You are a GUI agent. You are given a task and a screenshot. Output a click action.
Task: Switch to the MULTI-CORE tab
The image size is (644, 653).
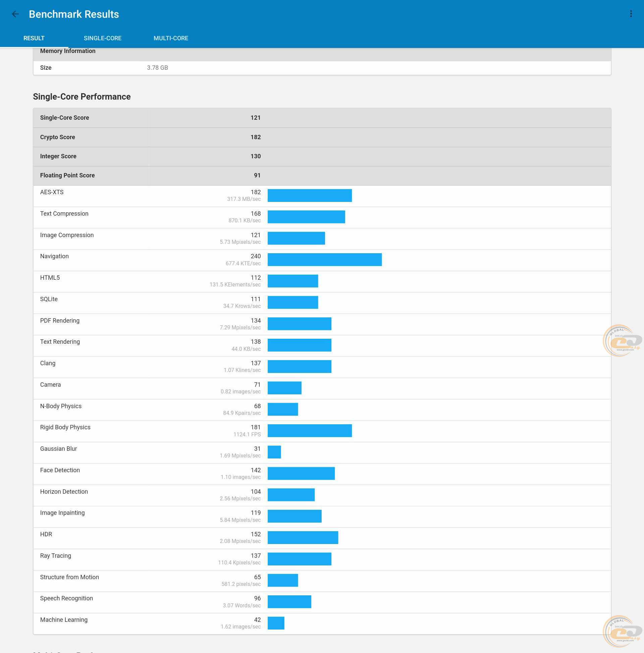[171, 38]
